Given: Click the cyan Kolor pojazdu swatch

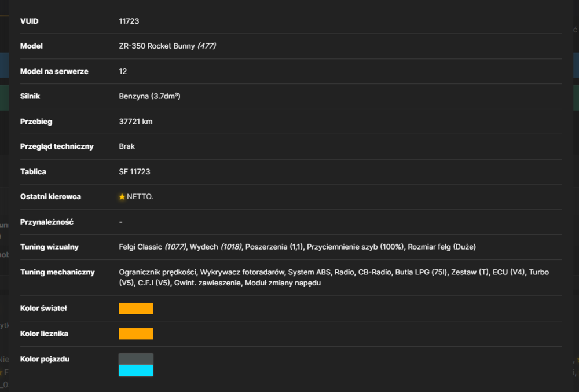Looking at the screenshot, I should (x=136, y=371).
